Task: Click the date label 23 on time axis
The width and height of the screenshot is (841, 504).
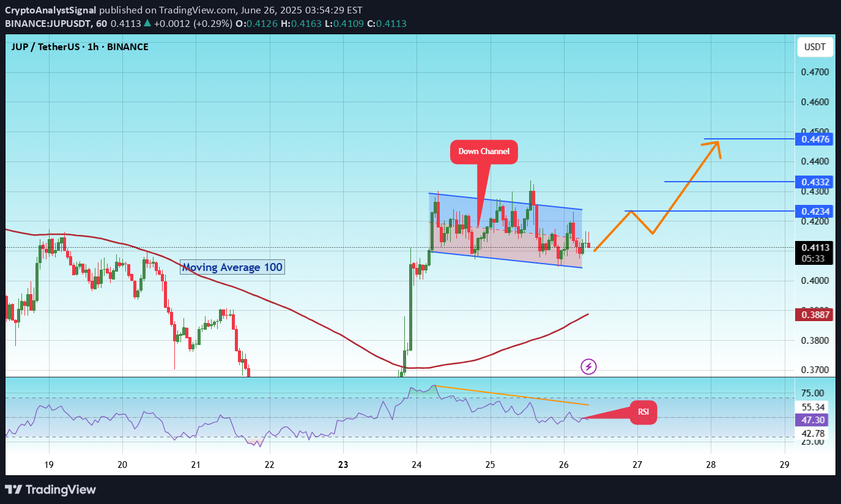Action: click(x=343, y=464)
